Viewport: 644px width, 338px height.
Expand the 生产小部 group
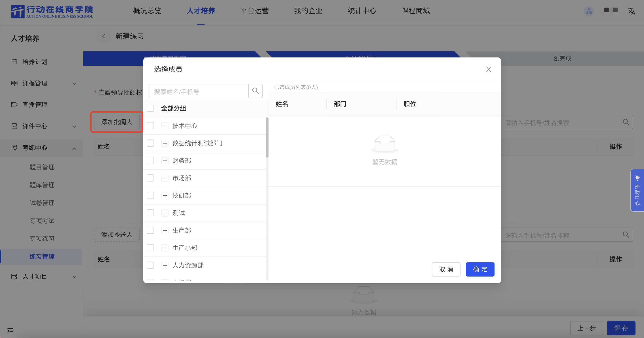[x=165, y=248]
